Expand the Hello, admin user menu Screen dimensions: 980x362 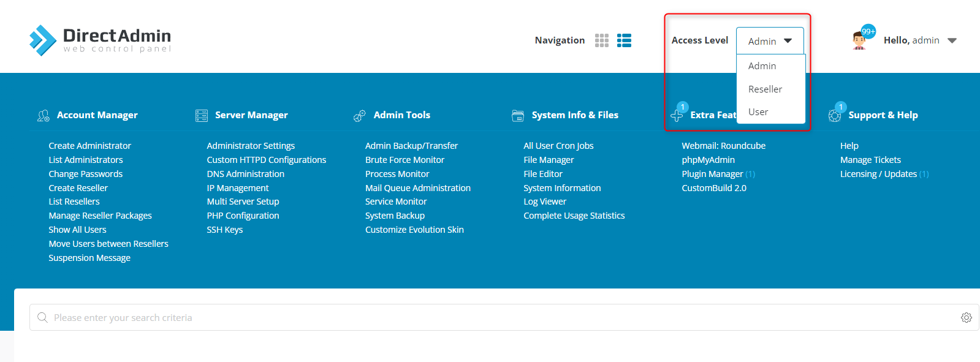click(x=920, y=40)
